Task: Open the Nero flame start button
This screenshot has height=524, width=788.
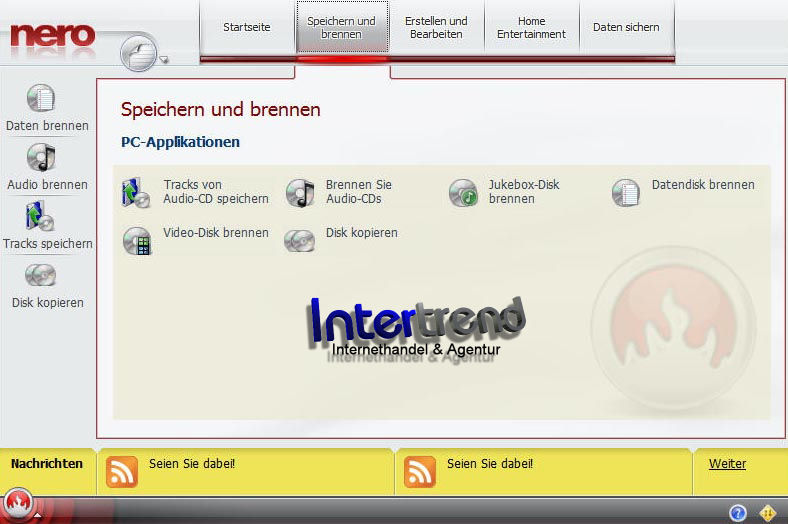Action: point(18,503)
